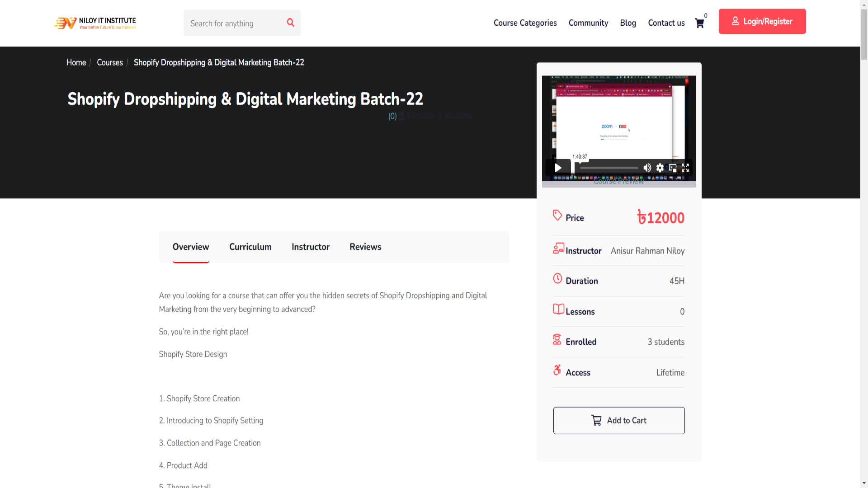Open the Community menu
This screenshot has width=868, height=488.
tap(588, 23)
